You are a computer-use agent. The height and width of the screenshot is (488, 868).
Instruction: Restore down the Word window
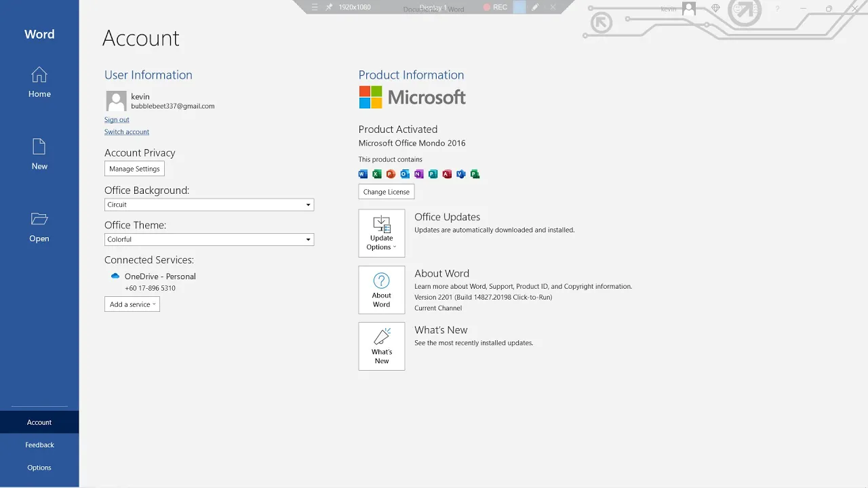(x=829, y=8)
